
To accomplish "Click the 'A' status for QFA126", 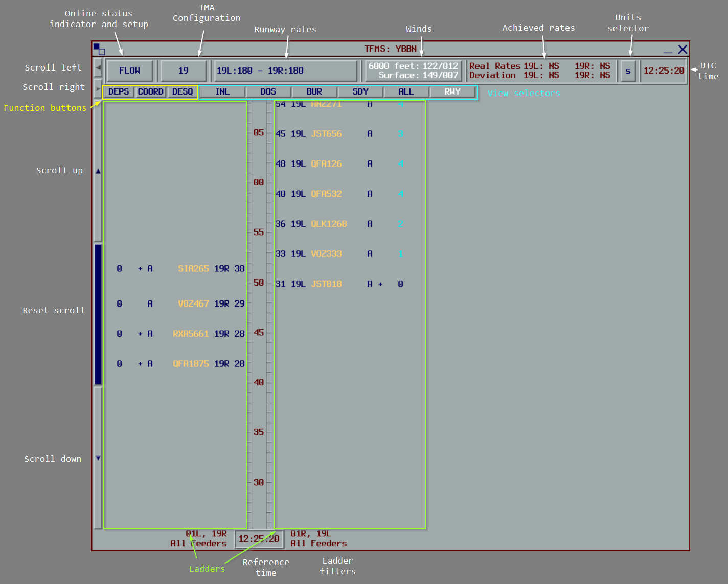I will point(370,164).
